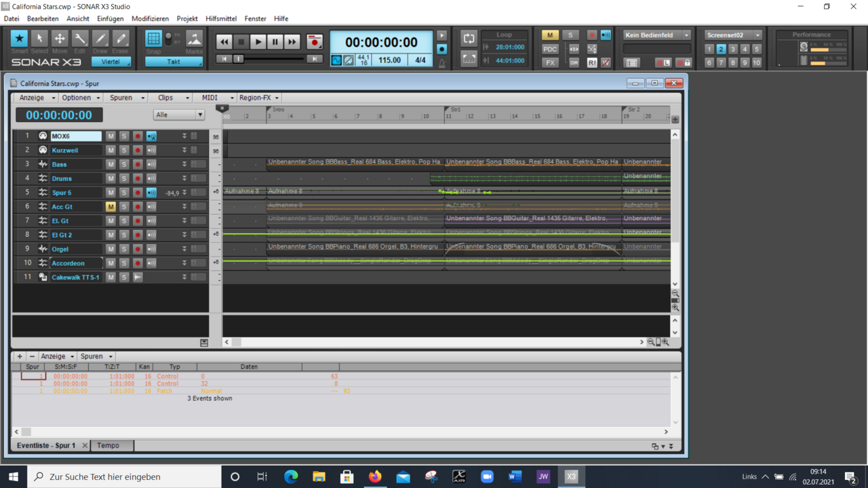Screen dimensions: 868x488
Task: Toggle the DIM solo button
Action: 574,62
